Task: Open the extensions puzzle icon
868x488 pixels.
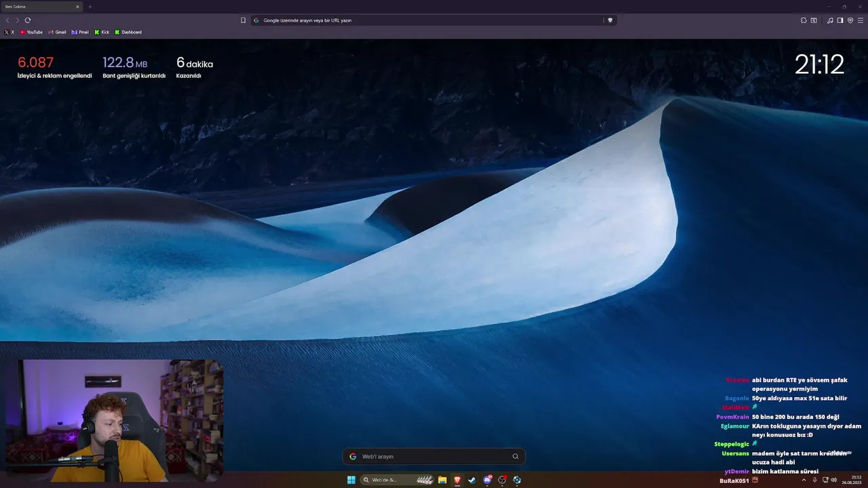Action: [804, 20]
